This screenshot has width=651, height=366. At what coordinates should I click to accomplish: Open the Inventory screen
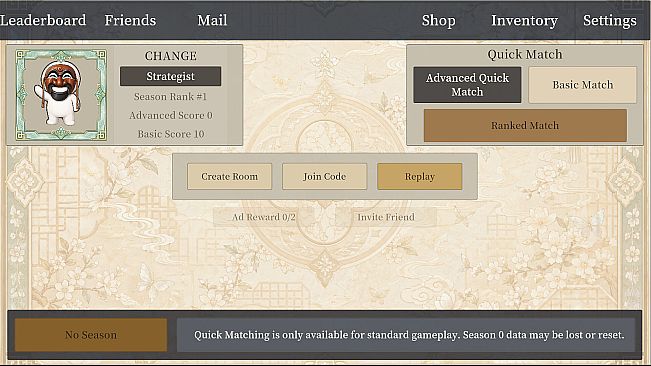[x=524, y=20]
